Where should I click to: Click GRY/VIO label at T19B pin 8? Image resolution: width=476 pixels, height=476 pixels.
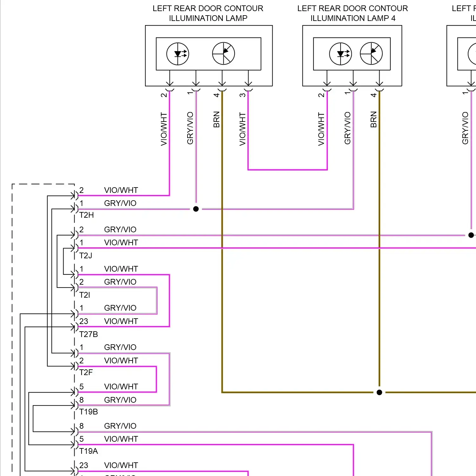120,400
